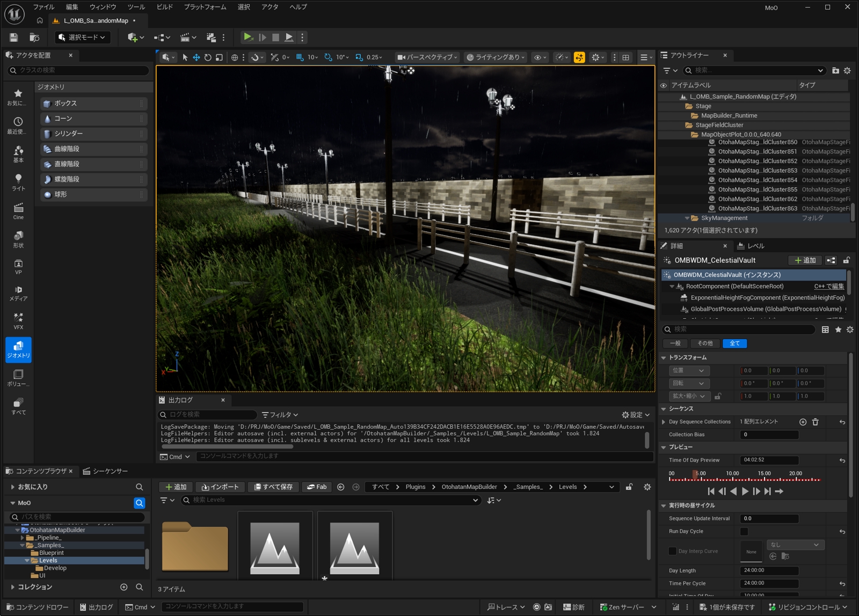Select the Spiral Stair (螺旋階段) geometry

(x=93, y=179)
